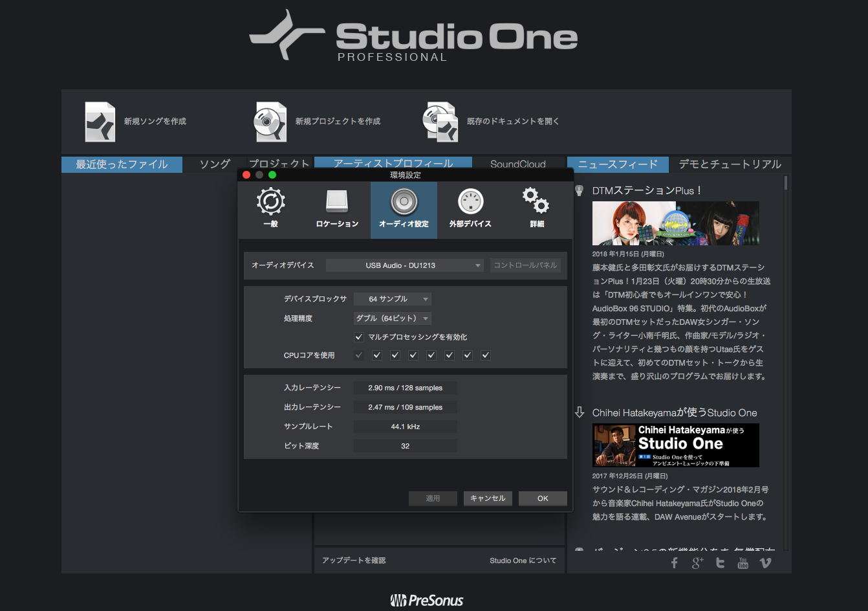Create a new project (新規プロジェクトを作成)
868x611 pixels.
pyautogui.click(x=317, y=122)
